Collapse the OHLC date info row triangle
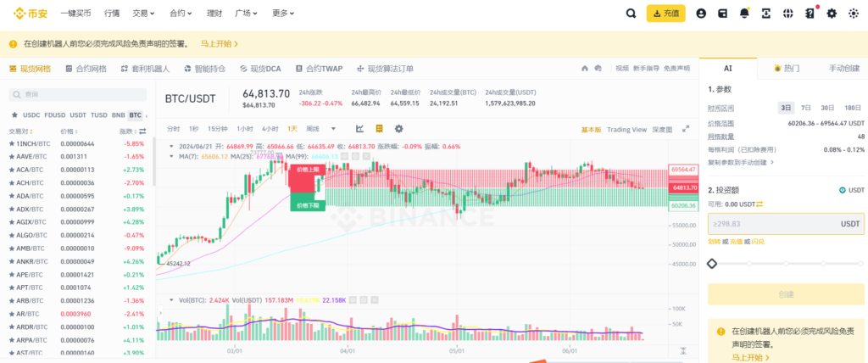868x363 pixels. click(171, 147)
